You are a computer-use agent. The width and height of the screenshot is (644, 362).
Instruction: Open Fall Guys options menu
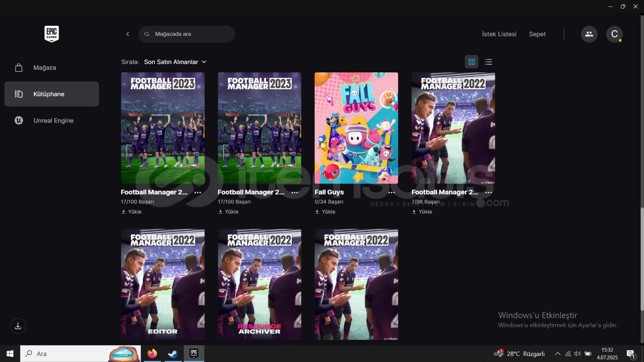click(x=392, y=193)
